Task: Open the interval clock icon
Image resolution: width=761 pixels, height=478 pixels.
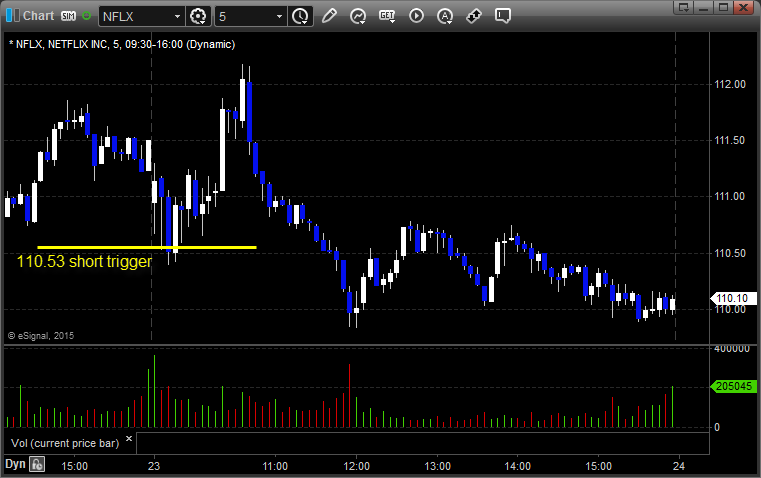Action: pyautogui.click(x=300, y=16)
